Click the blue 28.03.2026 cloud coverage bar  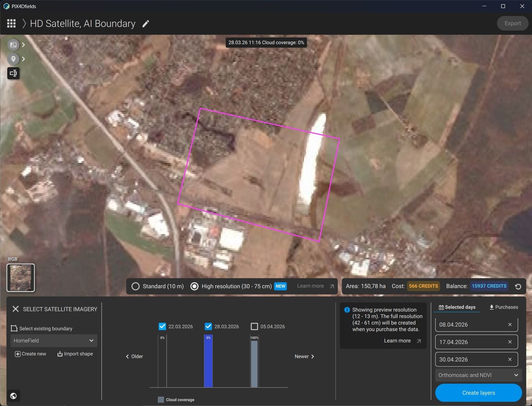point(208,361)
